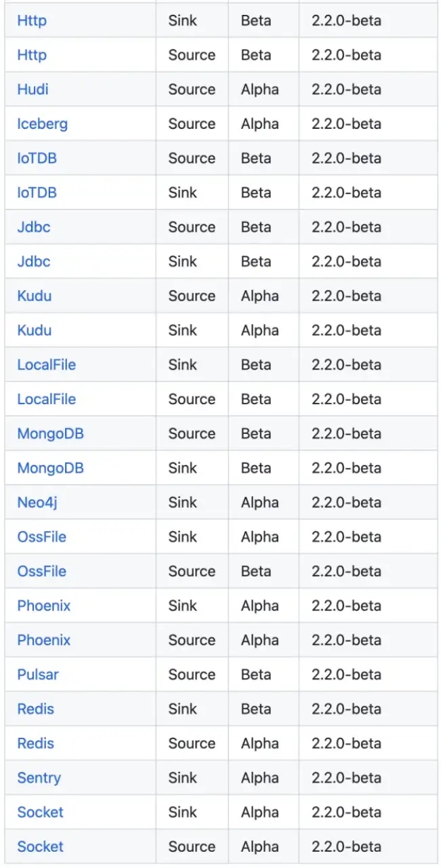Open the Pulsar connector link
This screenshot has width=441, height=868.
38,675
